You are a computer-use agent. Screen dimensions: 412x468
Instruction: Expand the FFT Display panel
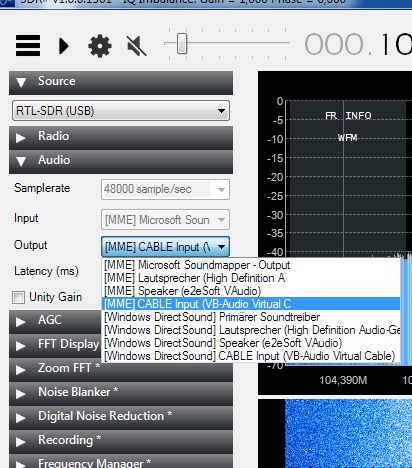pyautogui.click(x=55, y=345)
